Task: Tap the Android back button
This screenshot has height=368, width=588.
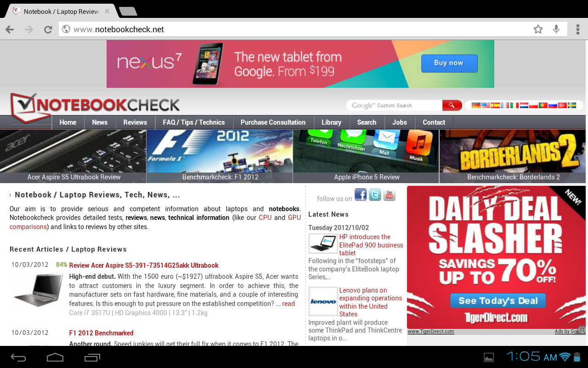Action: coord(19,357)
